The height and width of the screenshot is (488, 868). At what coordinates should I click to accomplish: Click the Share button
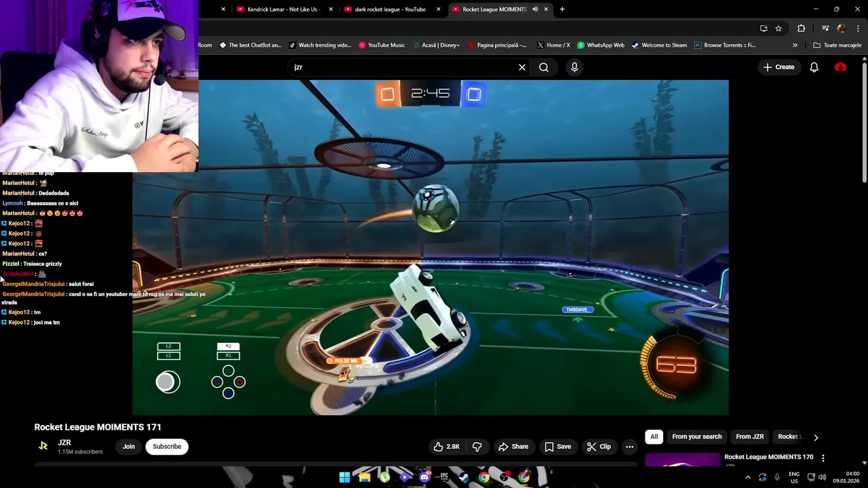[513, 447]
